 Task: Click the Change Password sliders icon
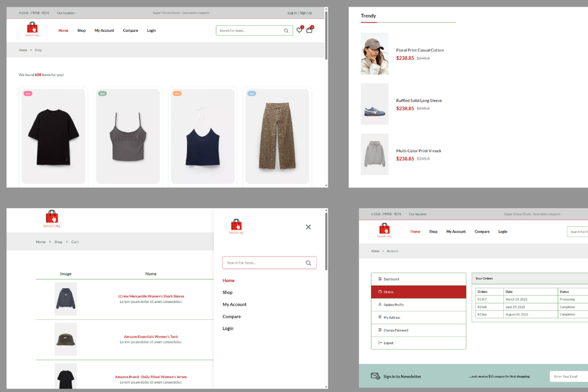[380, 330]
